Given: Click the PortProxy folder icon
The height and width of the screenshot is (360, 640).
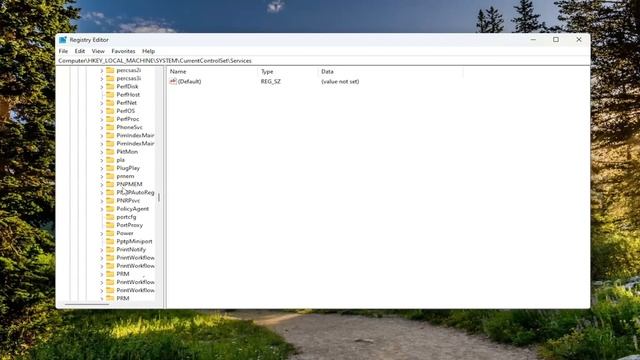Looking at the screenshot, I should 110,225.
